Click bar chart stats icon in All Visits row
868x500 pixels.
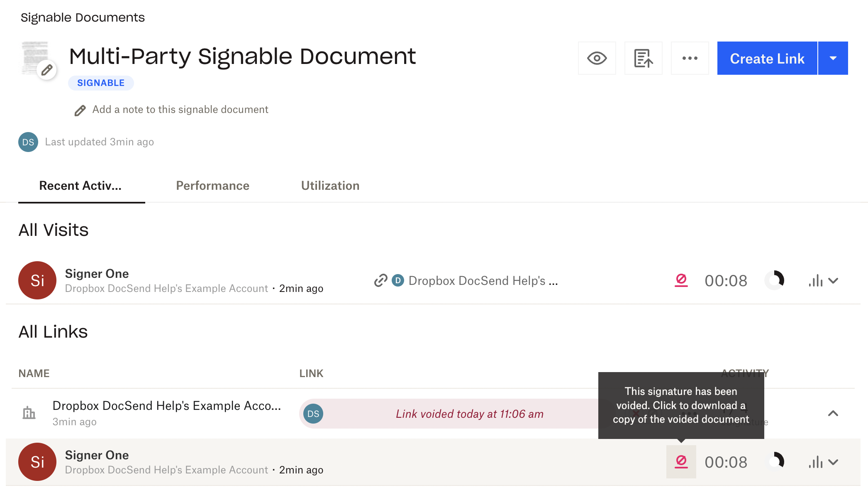click(816, 281)
